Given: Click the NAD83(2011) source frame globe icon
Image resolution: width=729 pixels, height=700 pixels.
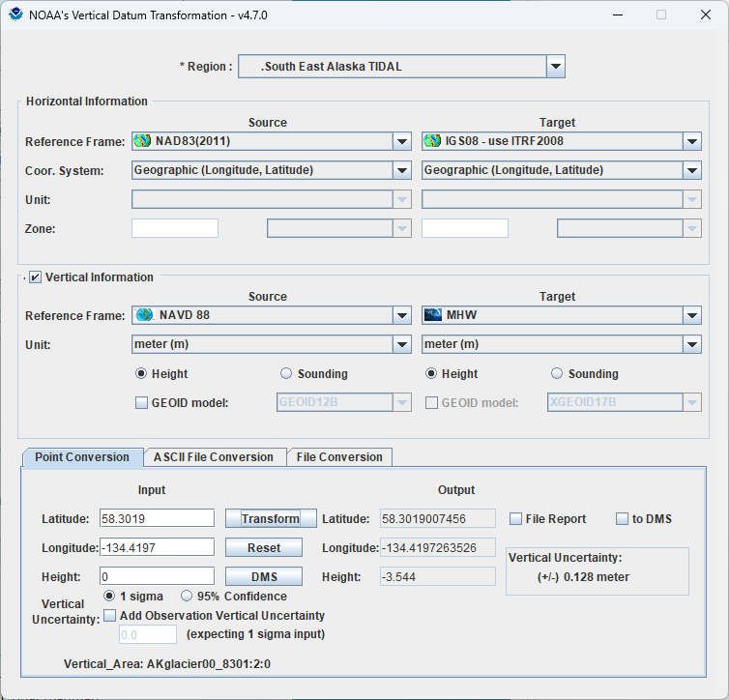Looking at the screenshot, I should 142,141.
